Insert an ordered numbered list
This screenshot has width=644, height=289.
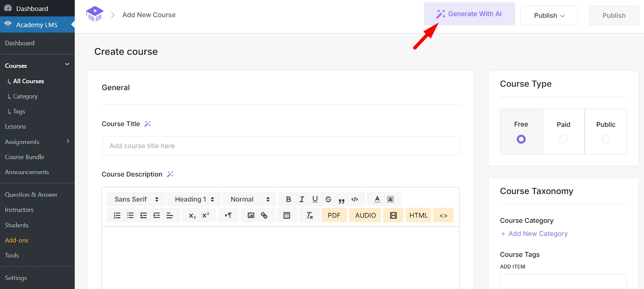point(117,215)
